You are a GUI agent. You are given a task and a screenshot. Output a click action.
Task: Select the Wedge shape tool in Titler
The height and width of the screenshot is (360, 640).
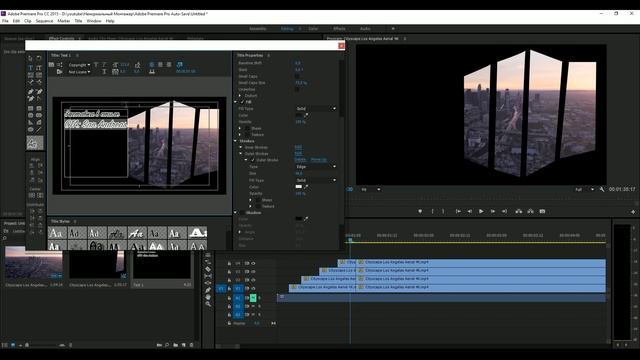[x=31, y=122]
